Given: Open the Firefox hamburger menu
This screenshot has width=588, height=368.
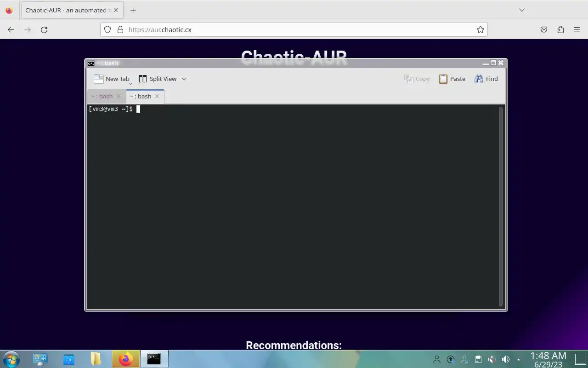Looking at the screenshot, I should 577,29.
